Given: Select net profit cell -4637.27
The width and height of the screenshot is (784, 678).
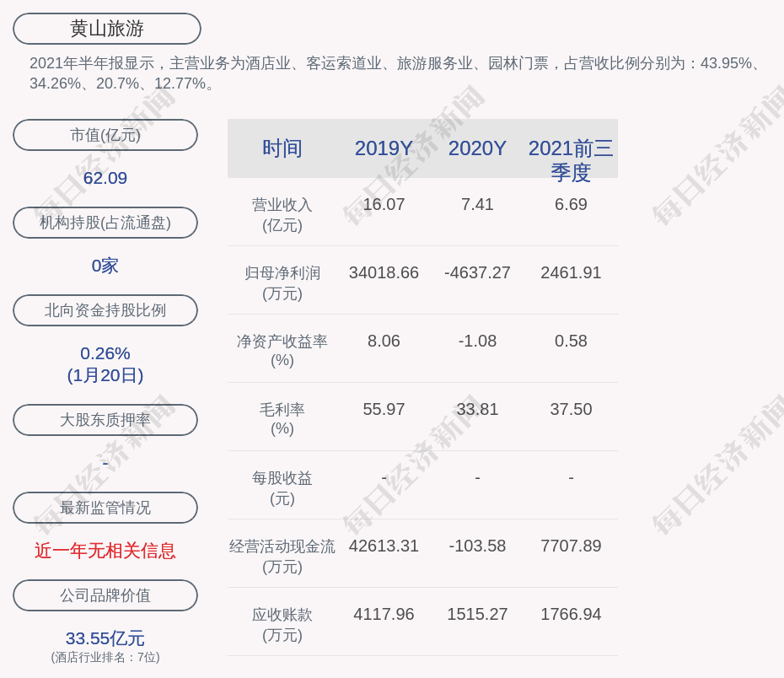Looking at the screenshot, I should (x=477, y=272).
